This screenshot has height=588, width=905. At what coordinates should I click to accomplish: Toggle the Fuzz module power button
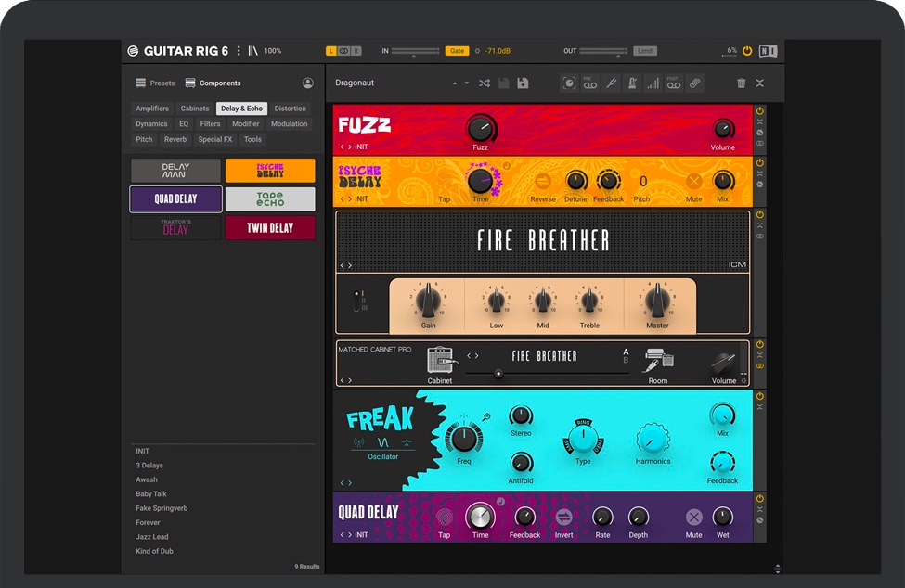759,110
